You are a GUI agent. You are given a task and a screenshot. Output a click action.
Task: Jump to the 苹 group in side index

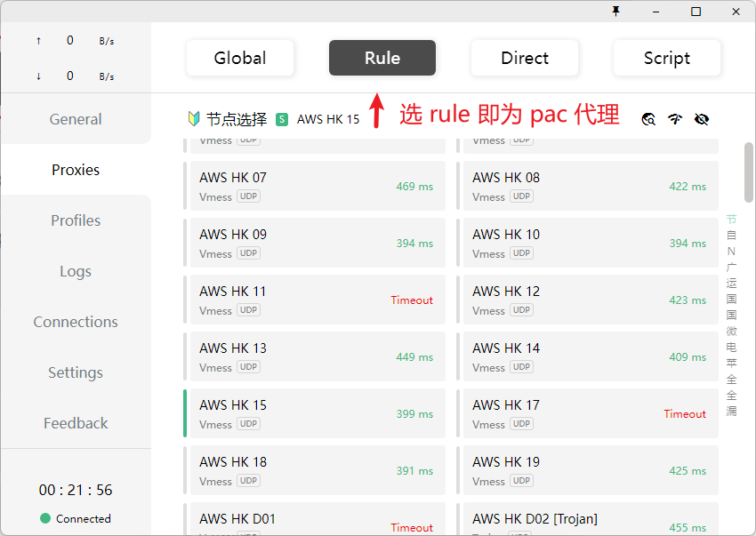(731, 363)
